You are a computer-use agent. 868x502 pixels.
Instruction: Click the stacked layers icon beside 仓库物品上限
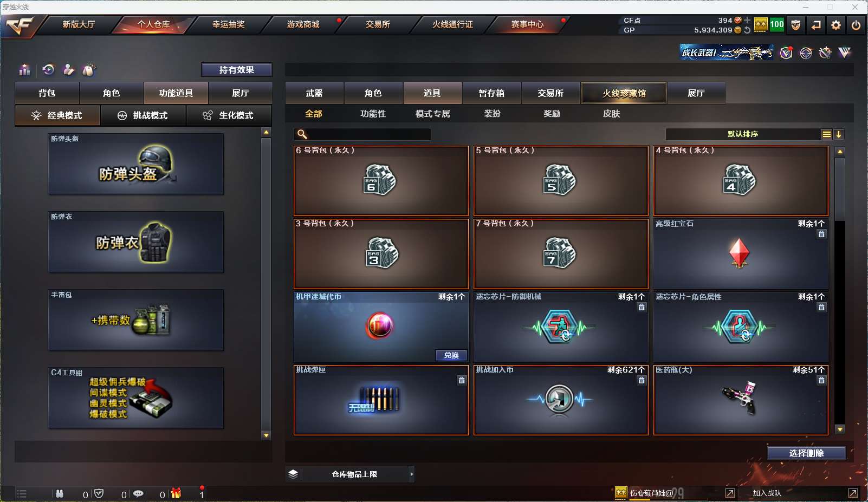[293, 474]
